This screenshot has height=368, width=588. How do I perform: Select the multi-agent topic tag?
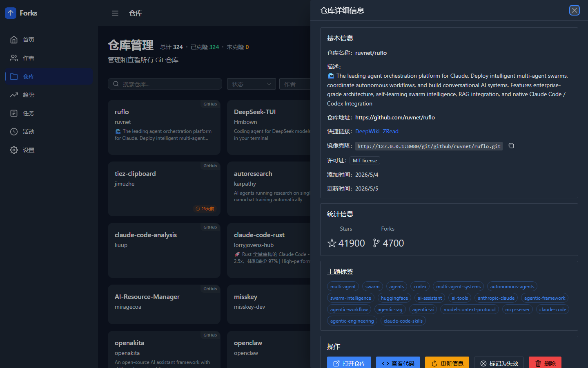click(343, 287)
